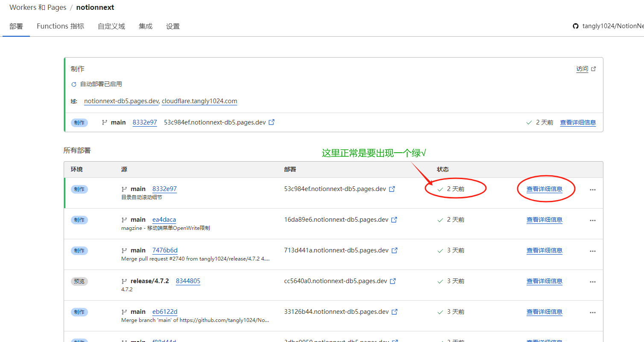Click the 环境 column header
Image resolution: width=644 pixels, height=342 pixels.
[x=77, y=169]
